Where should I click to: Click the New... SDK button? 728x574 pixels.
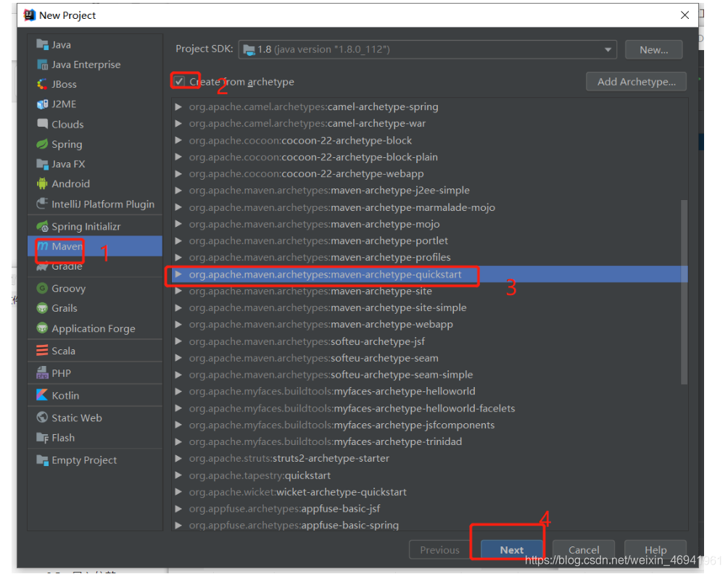pos(654,50)
